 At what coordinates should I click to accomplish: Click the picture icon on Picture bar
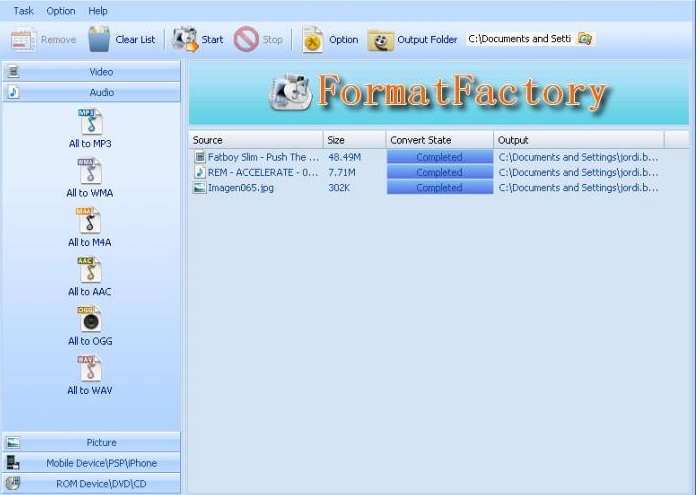coord(13,442)
